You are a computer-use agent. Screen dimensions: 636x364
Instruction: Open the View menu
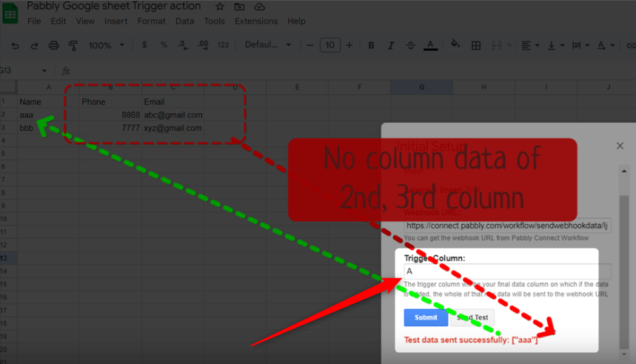click(85, 21)
